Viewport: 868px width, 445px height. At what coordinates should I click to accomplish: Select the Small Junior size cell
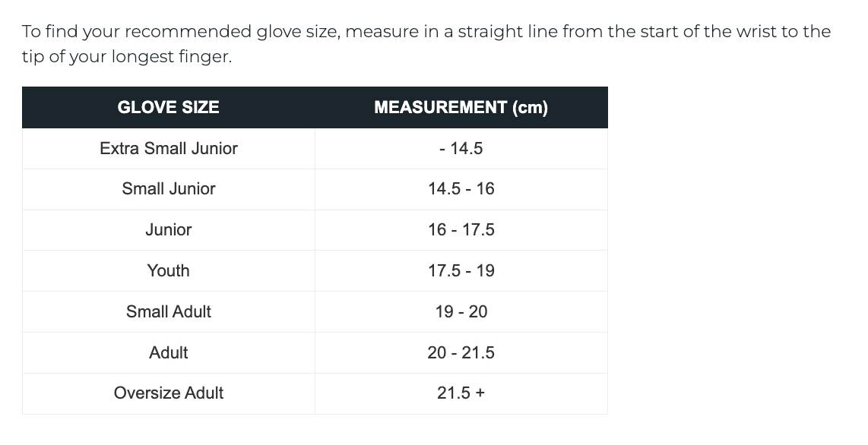pyautogui.click(x=168, y=189)
